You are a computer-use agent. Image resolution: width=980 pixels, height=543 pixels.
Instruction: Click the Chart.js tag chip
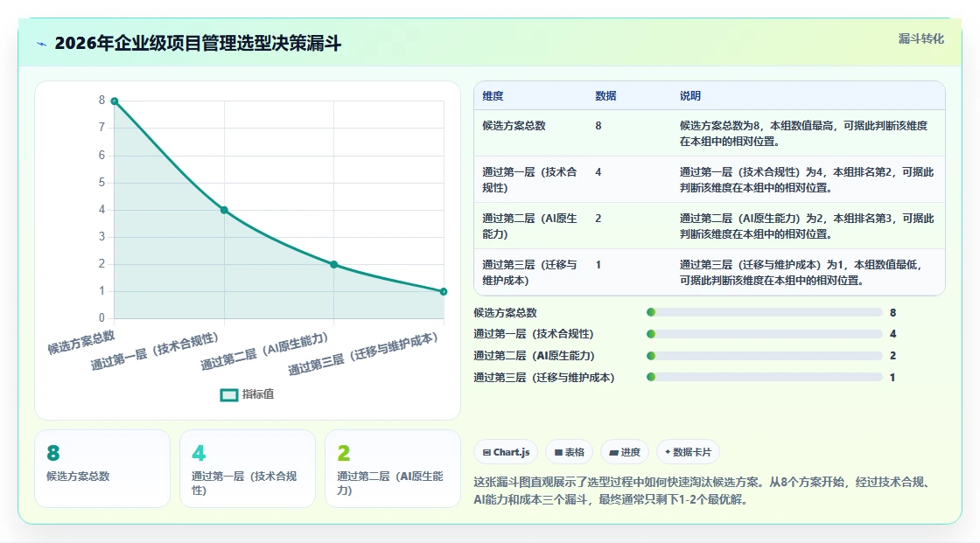coord(507,452)
